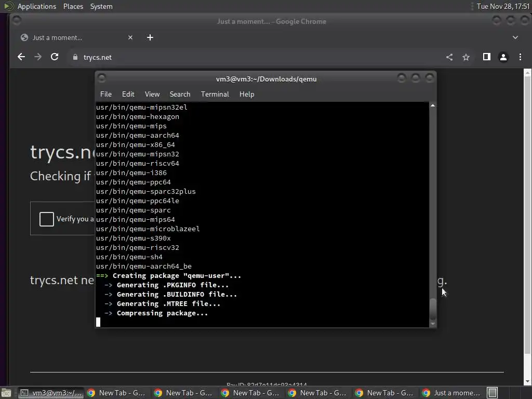Open the terminal File menu

pos(106,95)
